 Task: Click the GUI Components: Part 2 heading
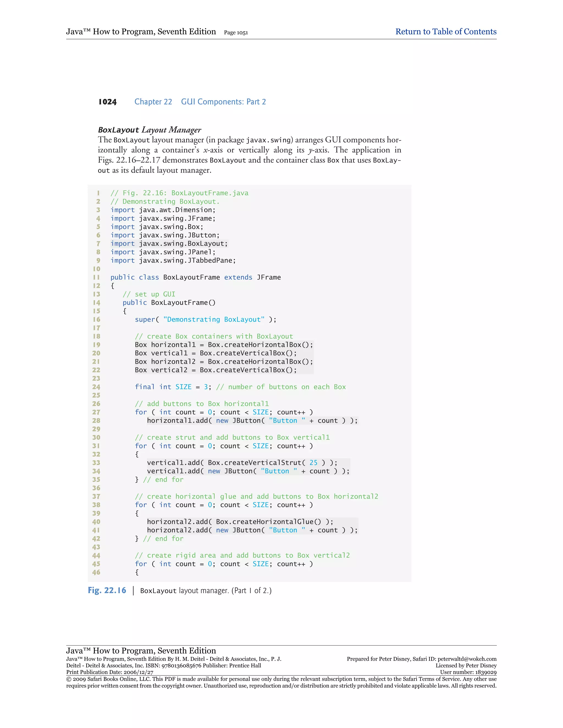(223, 102)
